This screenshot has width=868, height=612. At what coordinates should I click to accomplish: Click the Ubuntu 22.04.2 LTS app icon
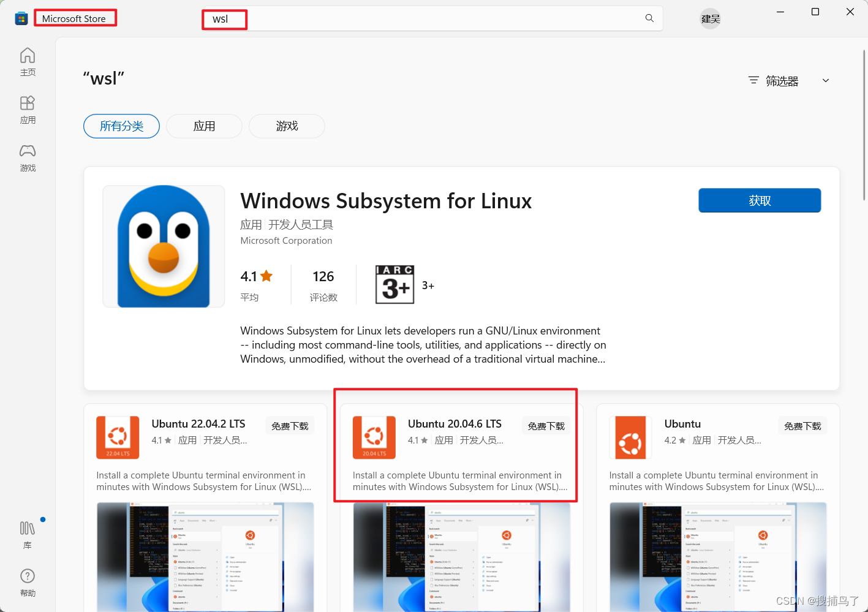[x=118, y=437]
